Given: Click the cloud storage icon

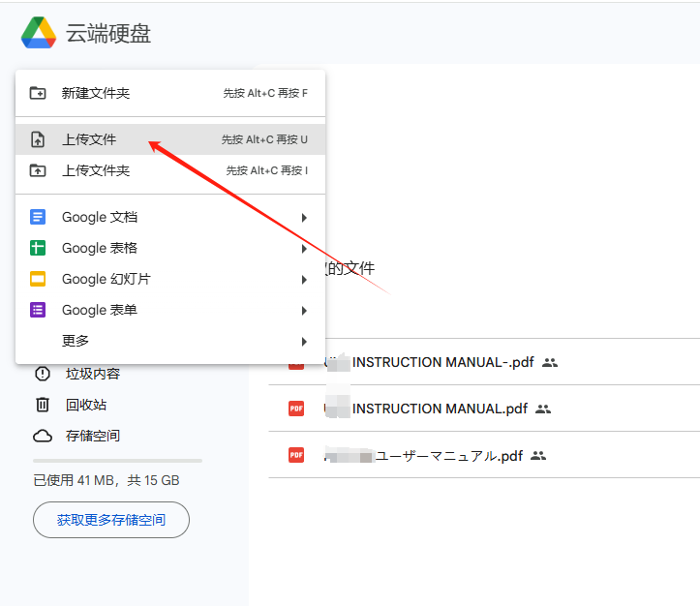Looking at the screenshot, I should pos(43,436).
